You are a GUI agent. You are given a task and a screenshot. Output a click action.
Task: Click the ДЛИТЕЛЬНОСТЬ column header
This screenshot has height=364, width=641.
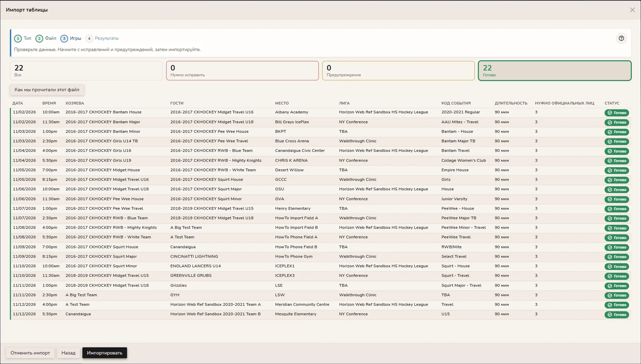(x=511, y=103)
